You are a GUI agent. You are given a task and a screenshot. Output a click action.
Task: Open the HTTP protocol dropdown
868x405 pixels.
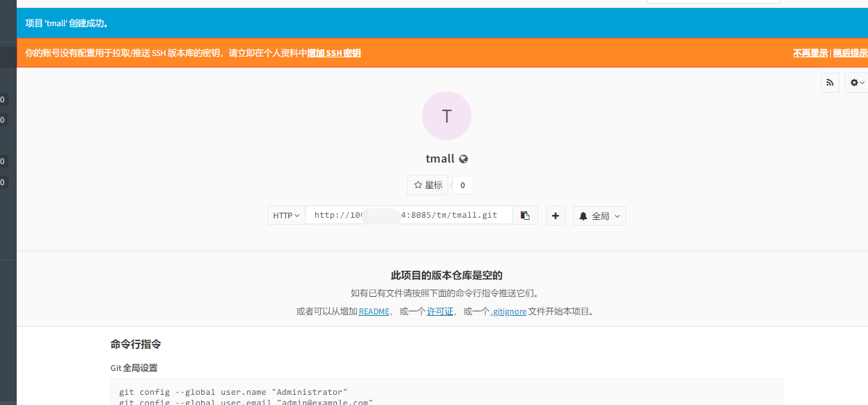[x=286, y=216]
